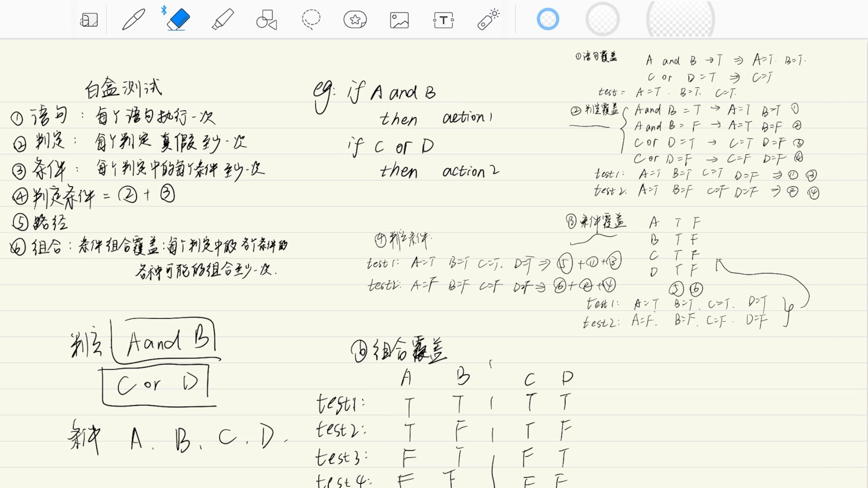Choose the medium eraser size
This screenshot has width=868, height=488.
[x=603, y=19]
